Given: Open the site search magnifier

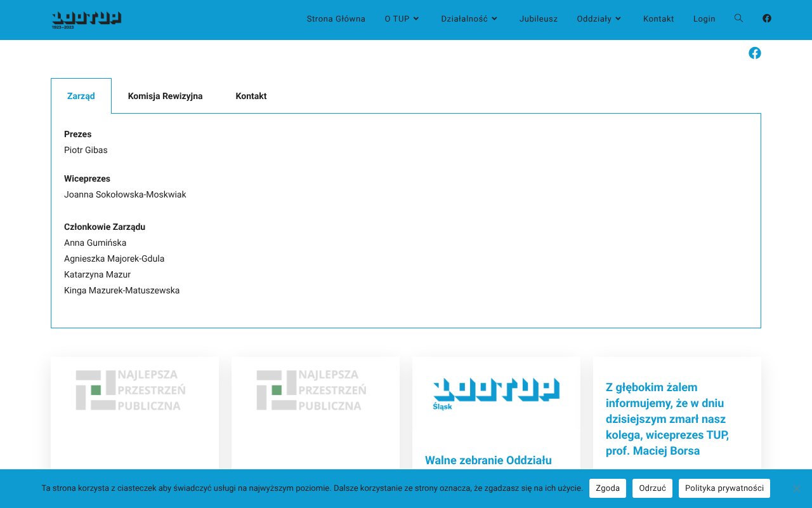Looking at the screenshot, I should coord(738,18).
